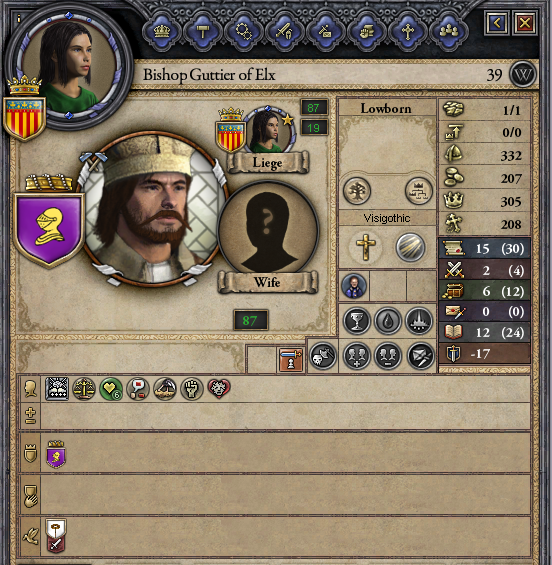
Task: Open the crown realm tab icon
Action: point(161,31)
